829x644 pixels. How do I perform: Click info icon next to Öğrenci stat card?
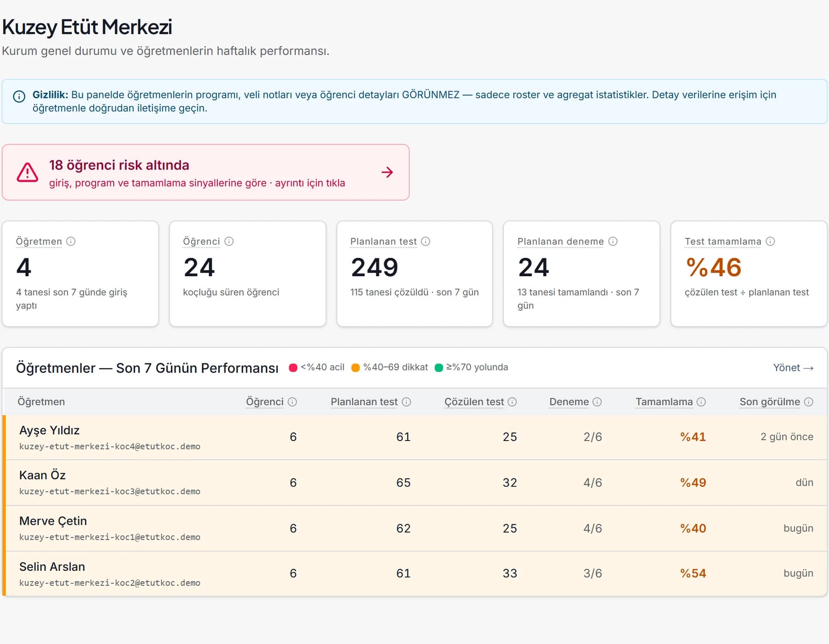pyautogui.click(x=229, y=241)
